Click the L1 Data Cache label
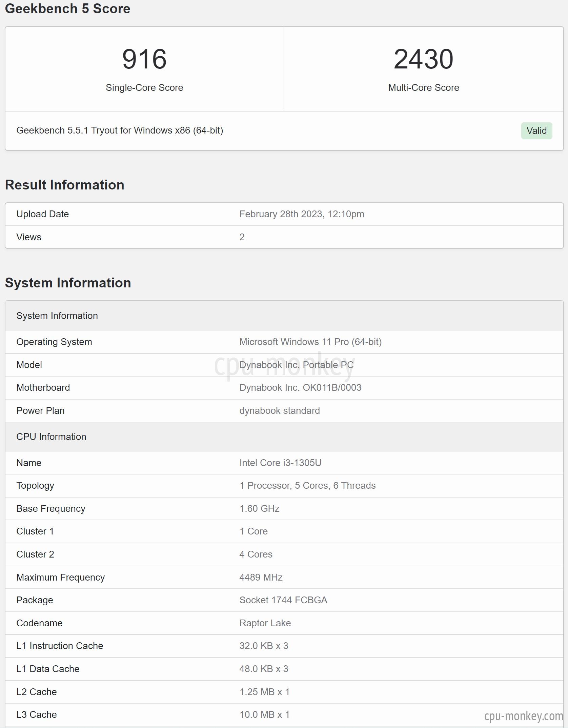 point(48,669)
